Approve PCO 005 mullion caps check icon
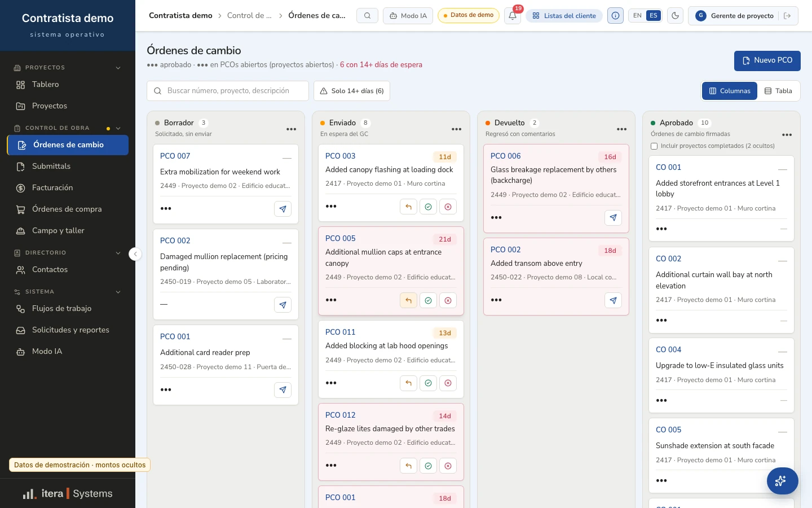812x508 pixels. 428,300
